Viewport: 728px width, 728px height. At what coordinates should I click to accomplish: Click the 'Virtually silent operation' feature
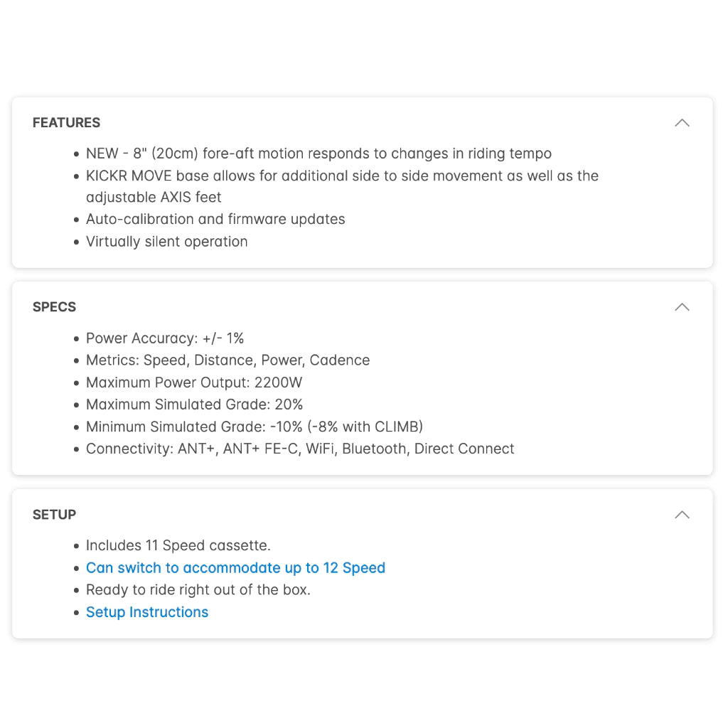point(167,242)
